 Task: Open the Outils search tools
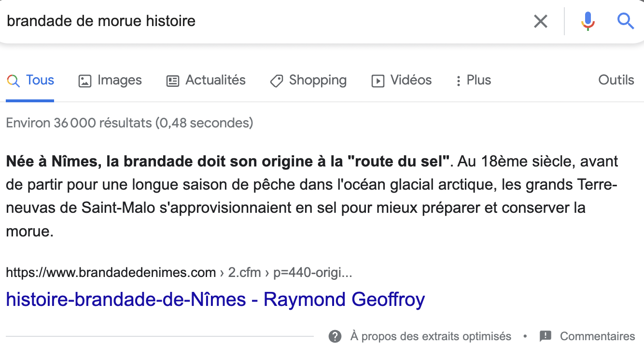click(616, 80)
